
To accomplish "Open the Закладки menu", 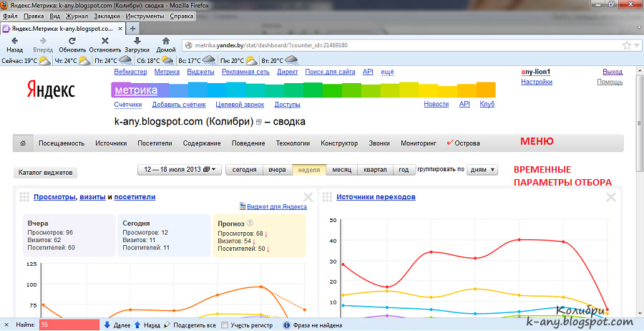I will tap(107, 16).
